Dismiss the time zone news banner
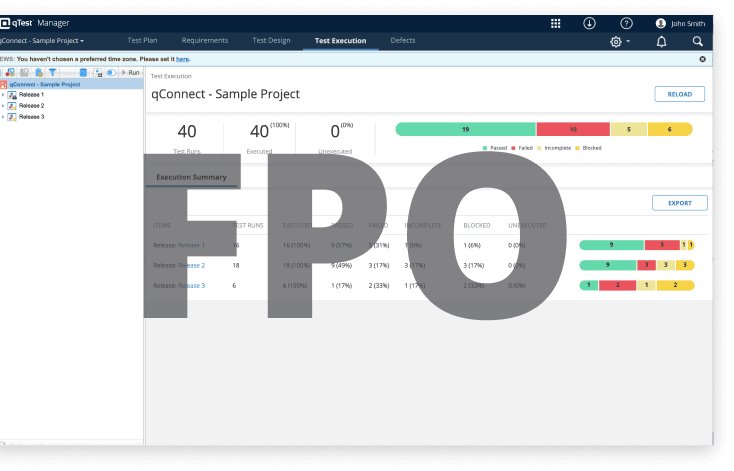 703,59
